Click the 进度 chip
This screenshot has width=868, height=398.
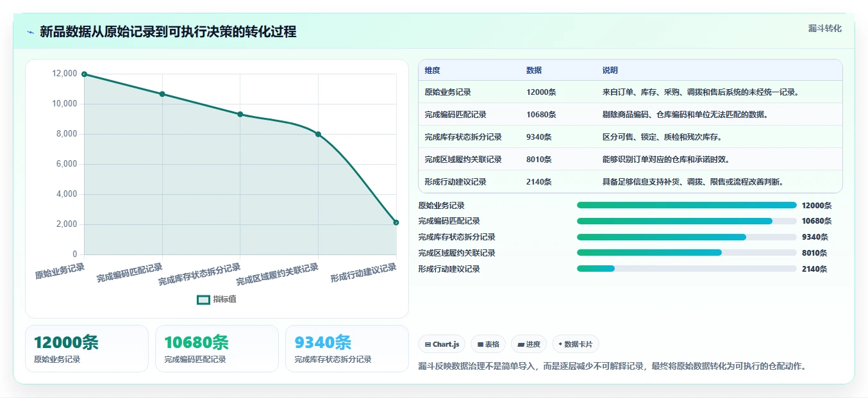[529, 344]
